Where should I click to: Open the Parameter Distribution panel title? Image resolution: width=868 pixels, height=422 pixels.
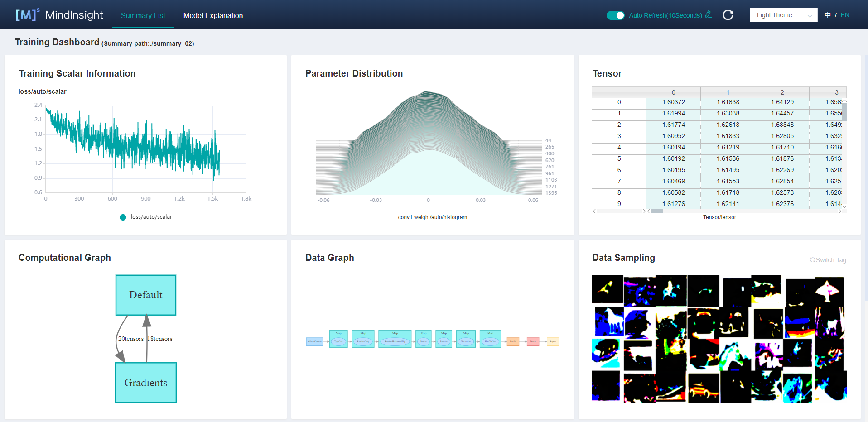[x=354, y=73]
